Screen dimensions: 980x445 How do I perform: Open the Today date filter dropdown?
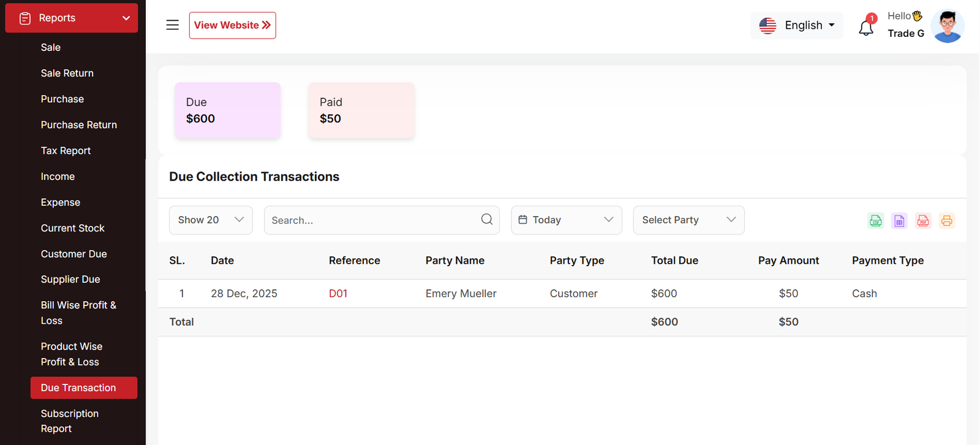566,220
